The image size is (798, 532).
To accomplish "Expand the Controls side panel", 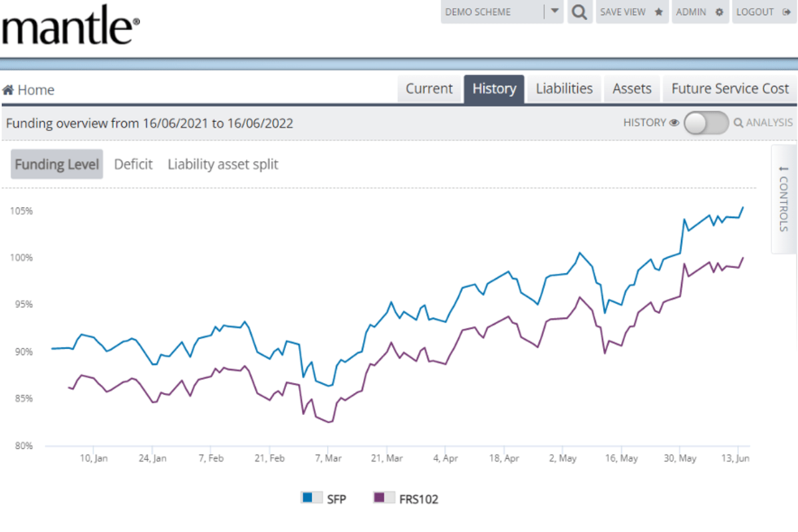I will coord(783,199).
